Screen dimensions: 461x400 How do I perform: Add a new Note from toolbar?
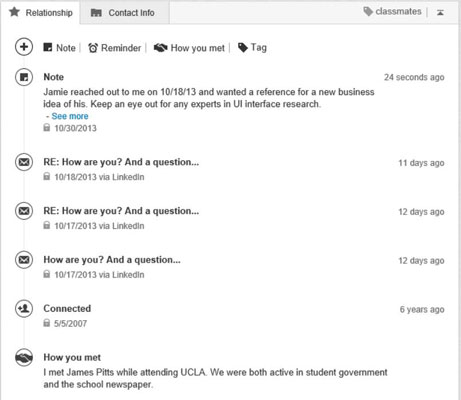pos(60,48)
